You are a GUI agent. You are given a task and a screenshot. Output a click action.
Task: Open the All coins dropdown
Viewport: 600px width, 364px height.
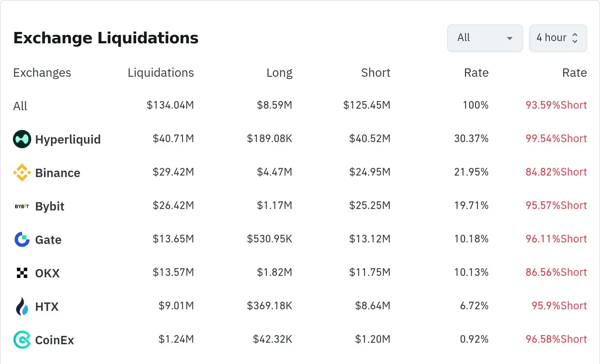[485, 38]
